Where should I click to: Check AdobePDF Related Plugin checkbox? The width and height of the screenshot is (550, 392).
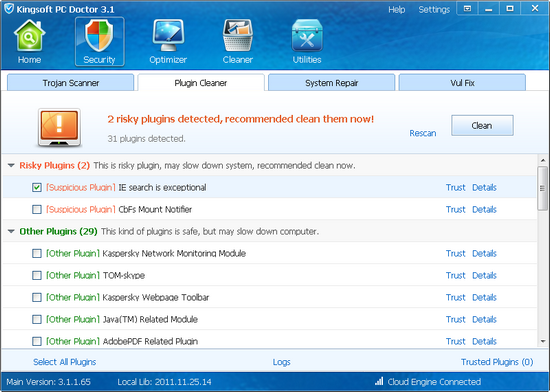36,341
